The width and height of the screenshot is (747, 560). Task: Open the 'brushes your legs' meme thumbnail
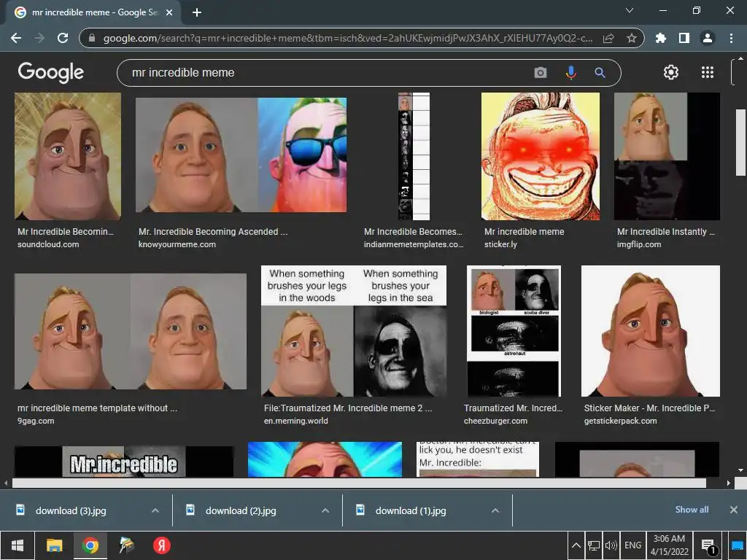pyautogui.click(x=354, y=331)
